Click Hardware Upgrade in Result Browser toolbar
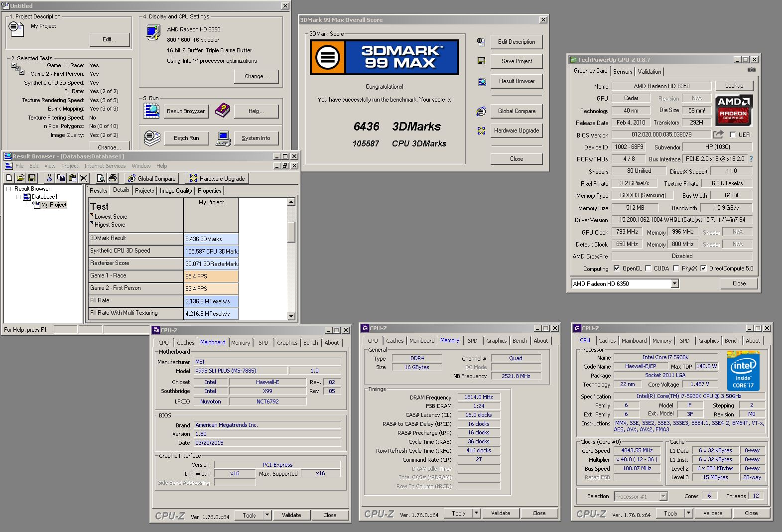This screenshot has width=782, height=532. 217,178
